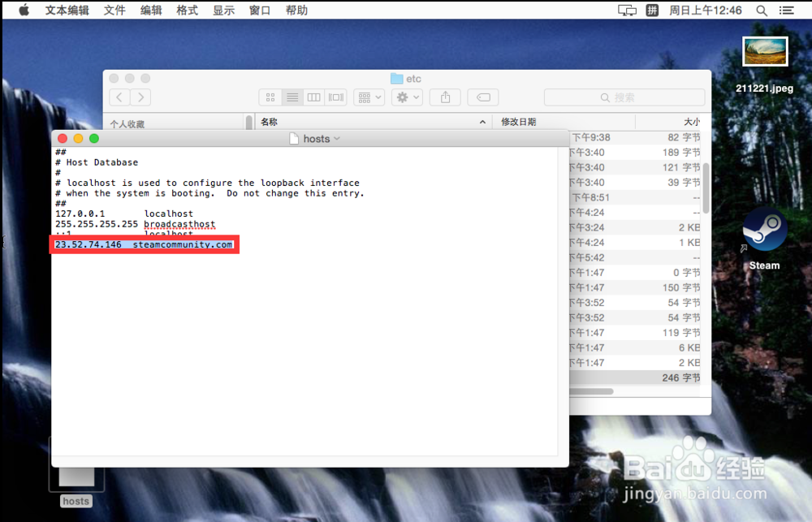Open the 编辑 menu
Image resolution: width=812 pixels, height=522 pixels.
point(151,10)
